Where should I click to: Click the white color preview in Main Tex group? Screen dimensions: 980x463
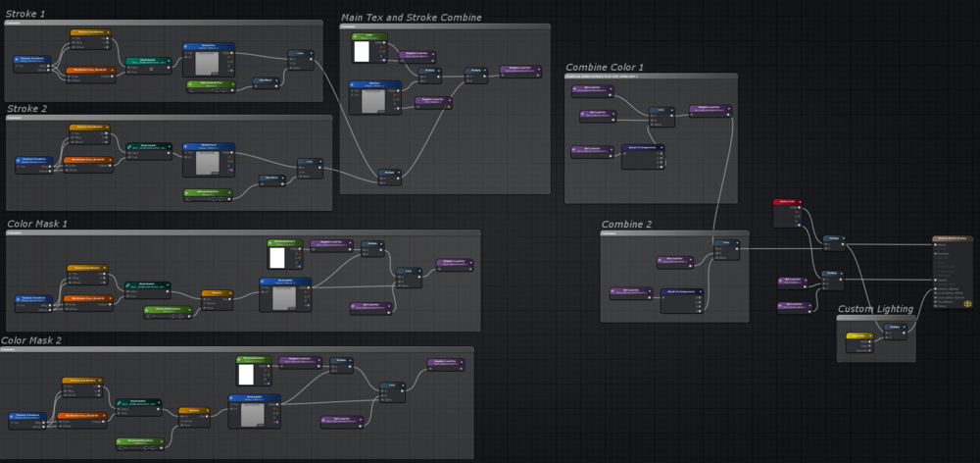[x=361, y=52]
